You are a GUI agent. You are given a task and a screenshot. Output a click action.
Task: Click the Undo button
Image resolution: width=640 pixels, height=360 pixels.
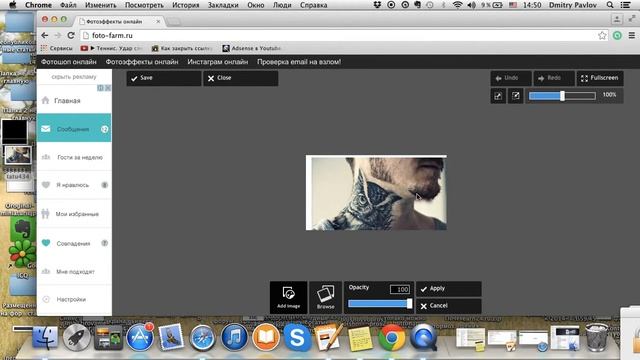pyautogui.click(x=511, y=78)
